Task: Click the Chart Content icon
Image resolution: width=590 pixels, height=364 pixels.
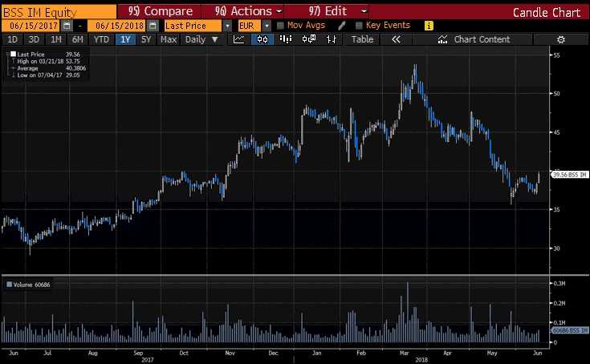Action: pos(443,39)
